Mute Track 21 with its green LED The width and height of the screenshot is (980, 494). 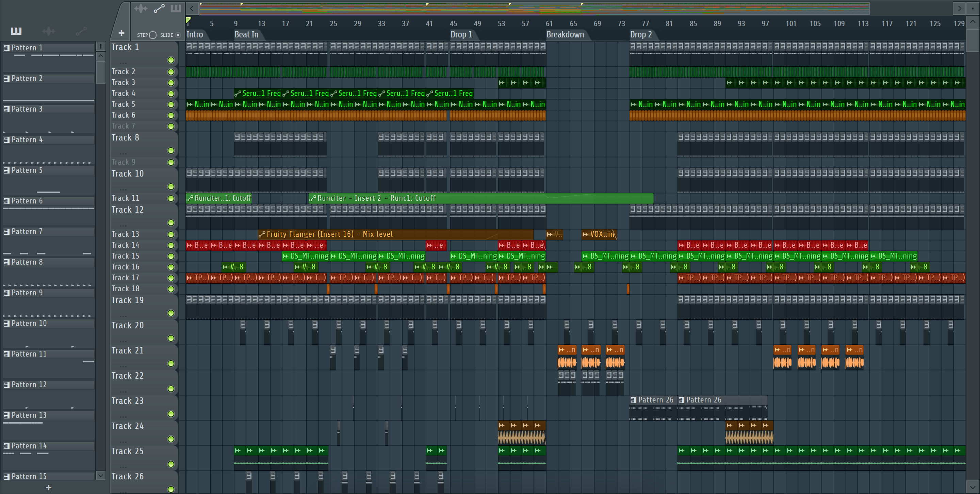pos(171,364)
